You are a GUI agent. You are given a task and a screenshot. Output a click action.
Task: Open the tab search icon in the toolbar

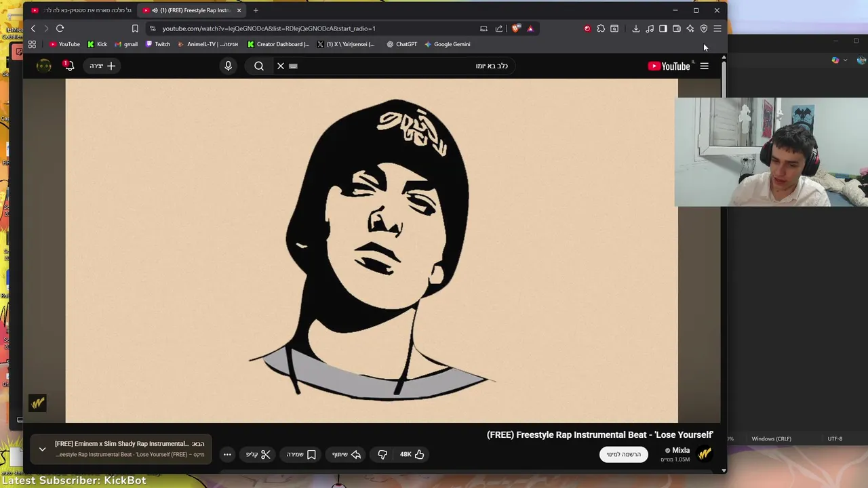[614, 28]
